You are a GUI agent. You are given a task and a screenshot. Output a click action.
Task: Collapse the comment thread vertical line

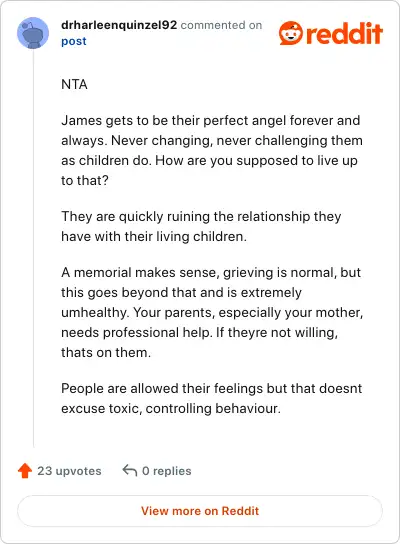tap(33, 248)
